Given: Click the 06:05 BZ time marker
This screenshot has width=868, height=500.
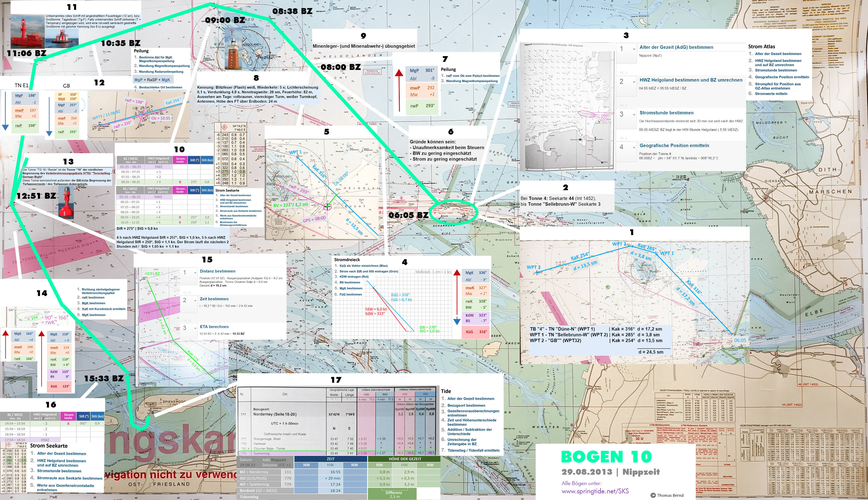Looking at the screenshot, I should click(x=408, y=215).
